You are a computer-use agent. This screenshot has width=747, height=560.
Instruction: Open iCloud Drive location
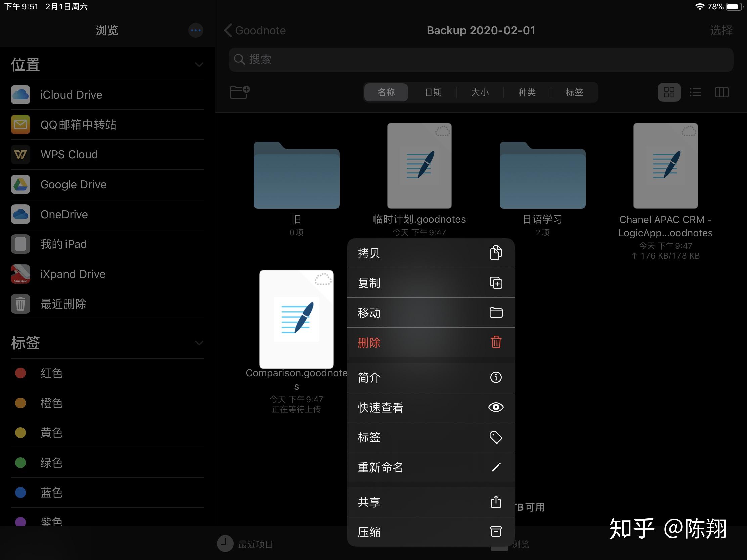pos(71,95)
